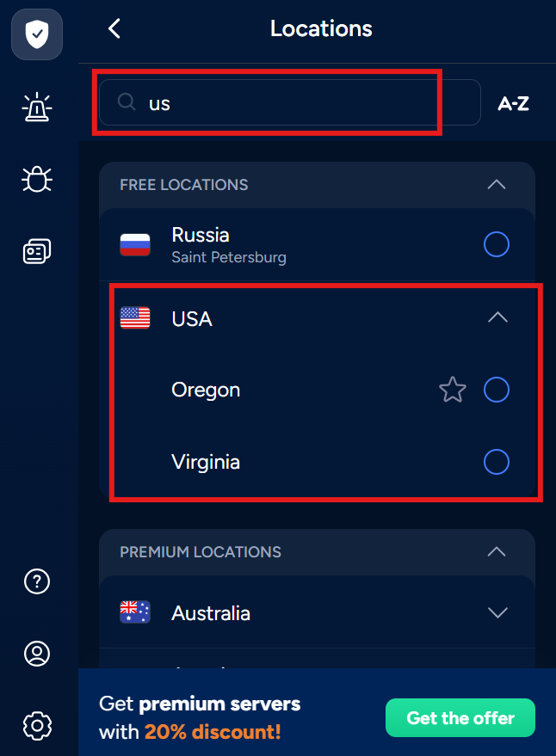Viewport: 556px width, 756px height.
Task: Collapse the USA server list
Action: [497, 318]
